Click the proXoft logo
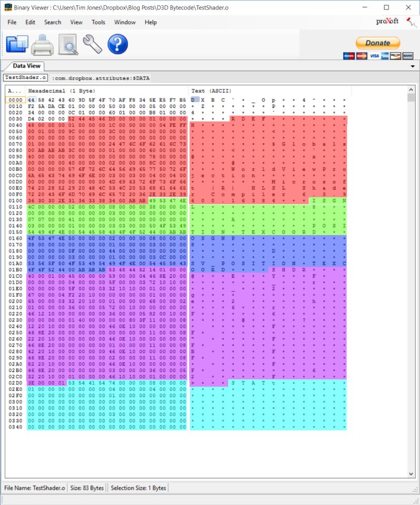This screenshot has width=420, height=505. pos(387,21)
